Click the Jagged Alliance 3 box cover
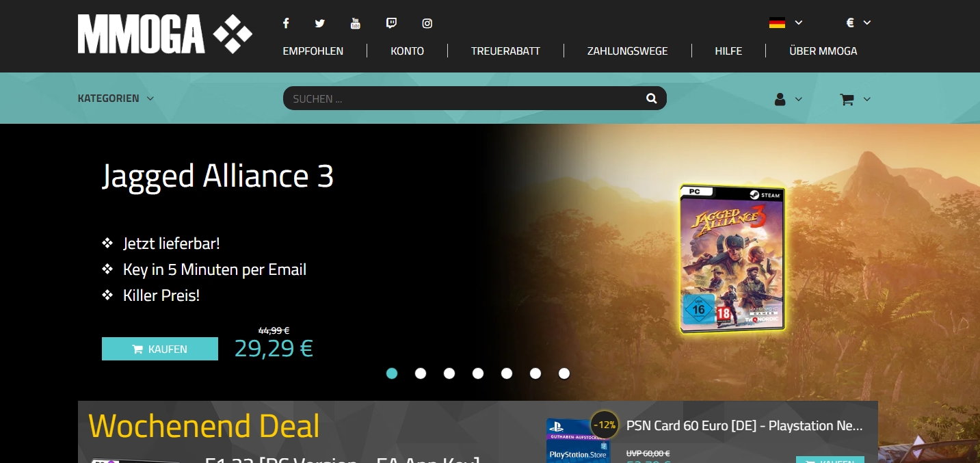The height and width of the screenshot is (463, 980). (x=732, y=258)
